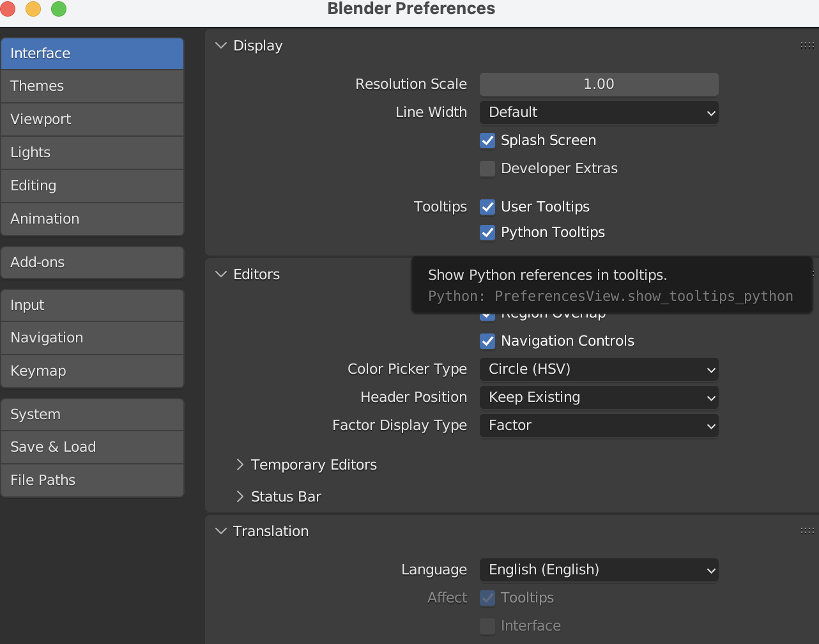Select Input preferences
Viewport: 819px width, 644px height.
pos(92,305)
